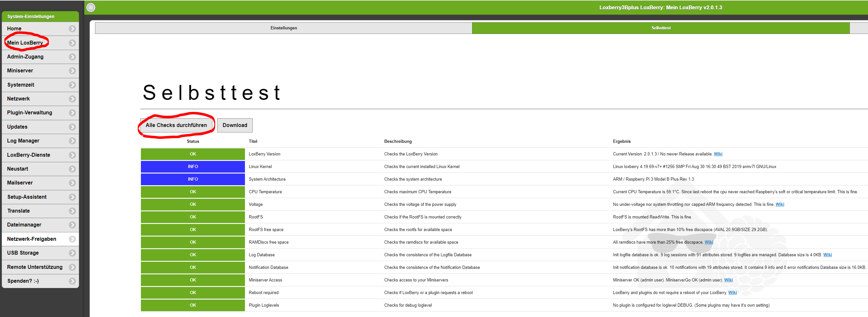Click the arrow icon beside Netzwerk
This screenshot has height=317, width=868.
pos(72,99)
